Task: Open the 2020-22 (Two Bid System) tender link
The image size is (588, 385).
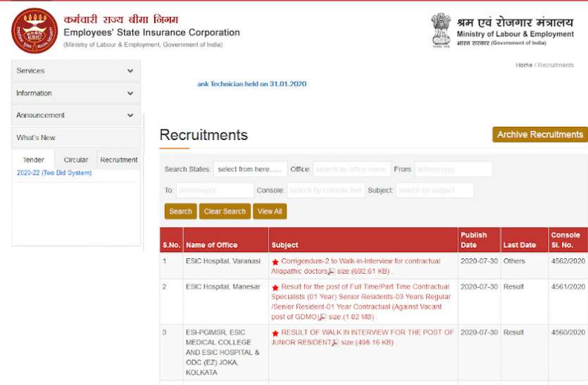Action: coord(54,173)
